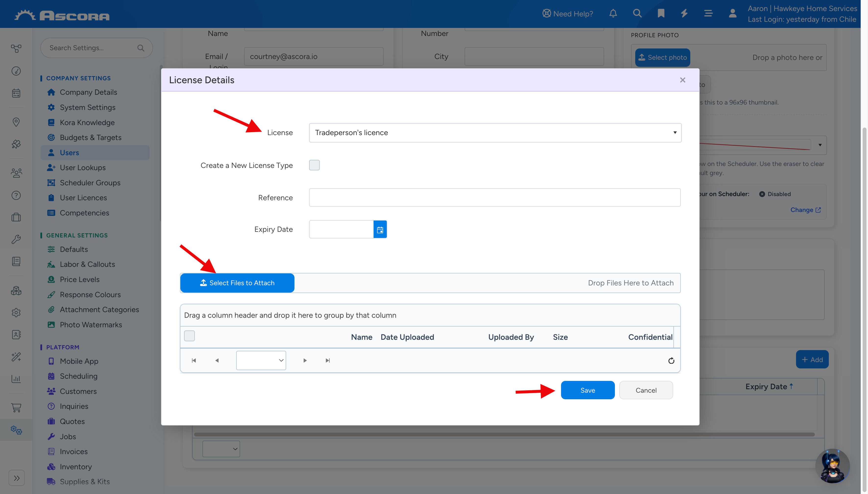Open the map pin icon in left rail
Viewport: 868px width, 494px height.
point(16,122)
